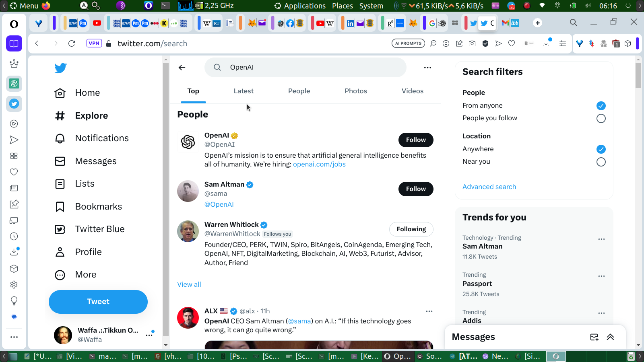Open Twitter bird logo home link
644x362 pixels.
coord(60,68)
